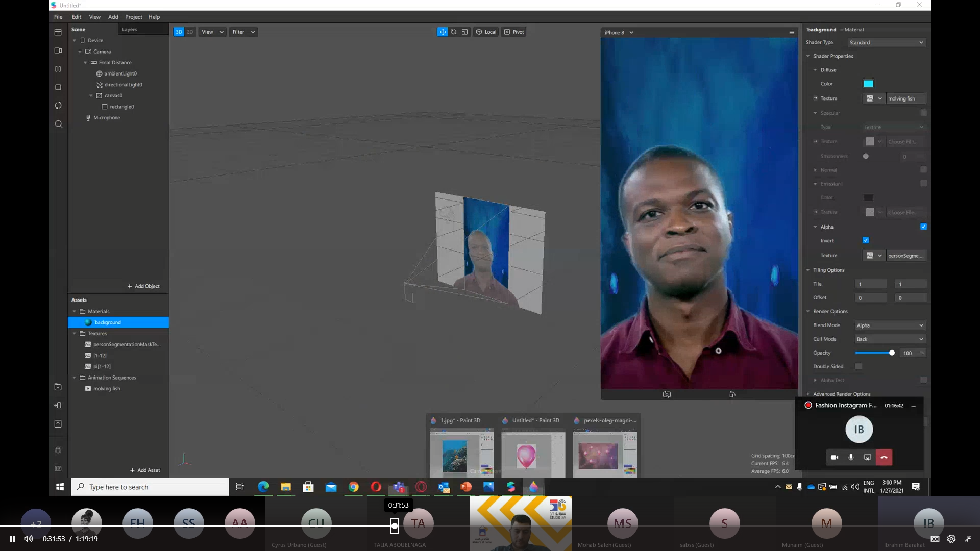Open the Blend Mode dropdown
The width and height of the screenshot is (980, 551).
pos(890,325)
